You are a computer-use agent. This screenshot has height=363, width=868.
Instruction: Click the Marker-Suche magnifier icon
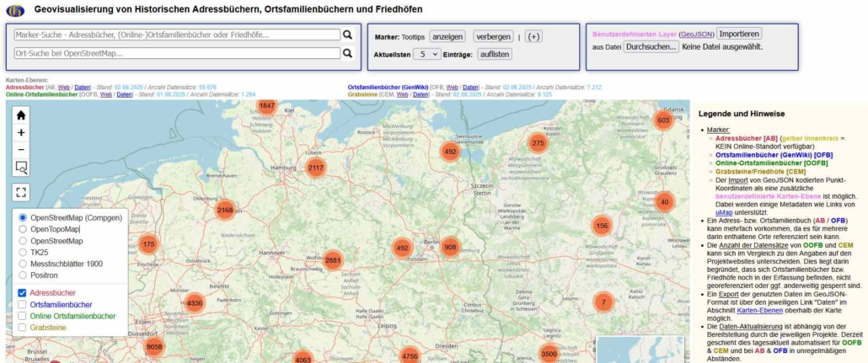click(x=347, y=35)
